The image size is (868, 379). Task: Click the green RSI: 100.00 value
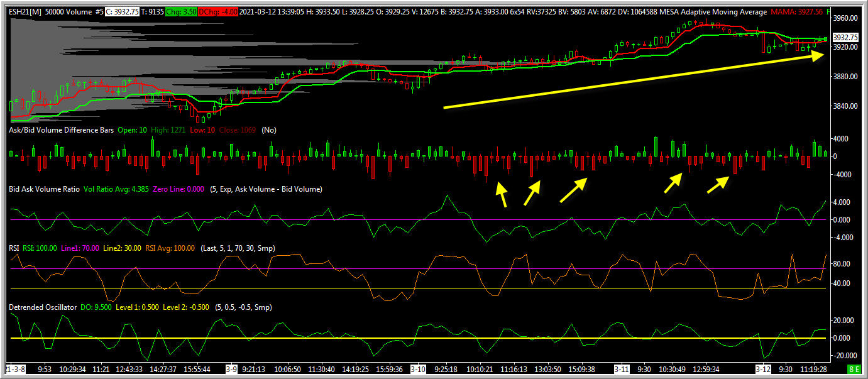(38, 248)
